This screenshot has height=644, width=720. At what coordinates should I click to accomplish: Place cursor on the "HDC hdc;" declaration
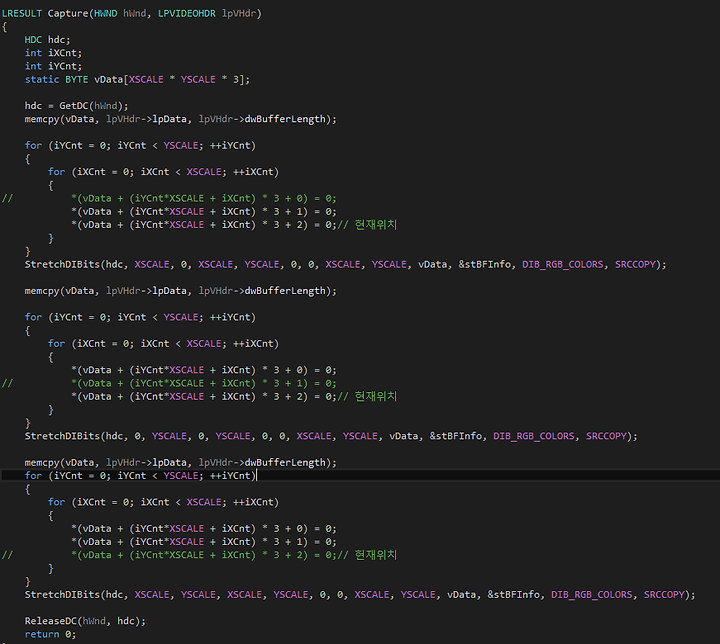(x=47, y=40)
